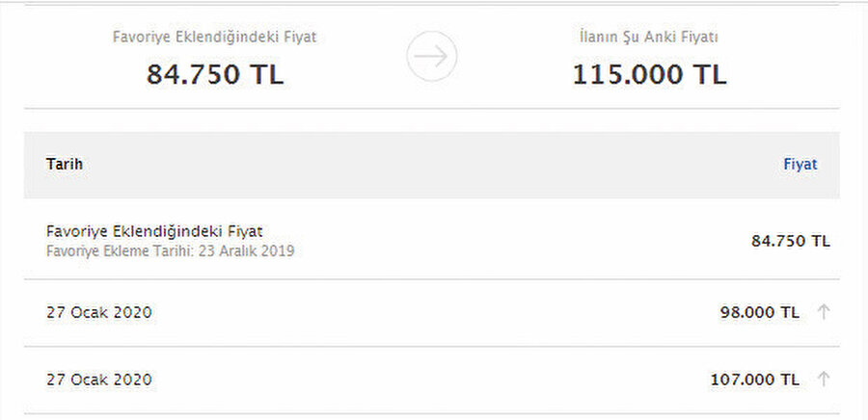Select the 84.750 TL heading price
The width and height of the screenshot is (868, 420).
pyautogui.click(x=215, y=74)
